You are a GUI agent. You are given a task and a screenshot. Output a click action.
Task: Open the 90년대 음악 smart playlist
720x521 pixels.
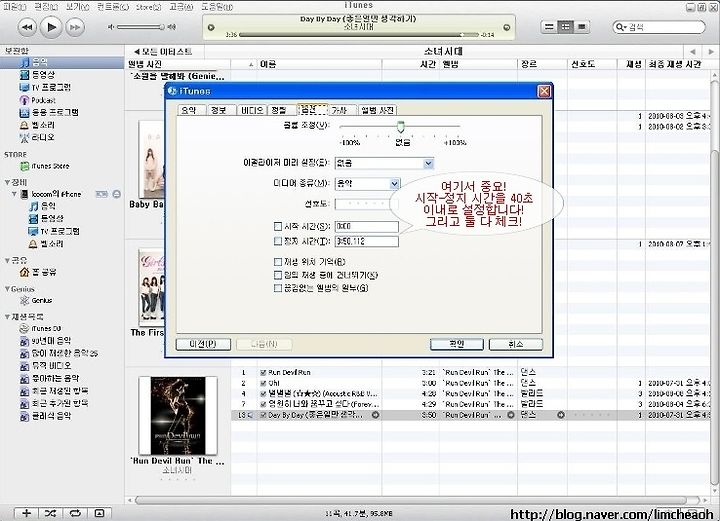[x=45, y=341]
